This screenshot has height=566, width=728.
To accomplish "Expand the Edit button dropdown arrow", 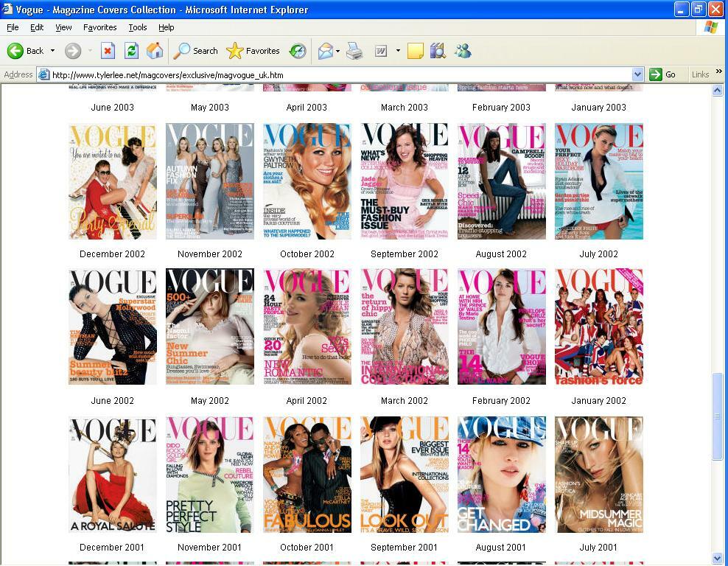I will (x=398, y=51).
